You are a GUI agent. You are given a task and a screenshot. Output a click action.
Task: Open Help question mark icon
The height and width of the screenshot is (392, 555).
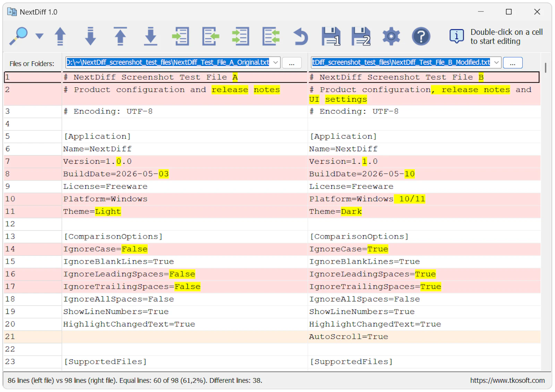click(421, 36)
